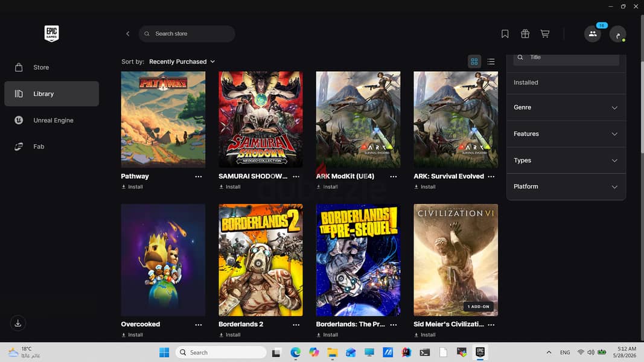The image size is (644, 362).
Task: Switch to grid view
Action: 474,62
